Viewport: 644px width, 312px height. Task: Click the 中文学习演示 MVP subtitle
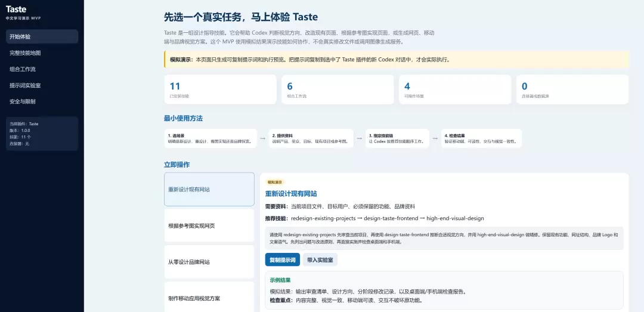tap(23, 18)
